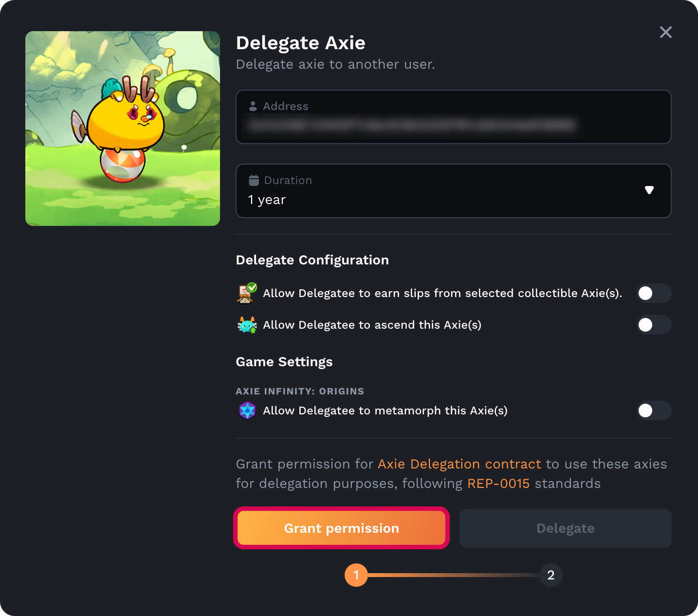Click the Grant permission button

click(x=341, y=528)
